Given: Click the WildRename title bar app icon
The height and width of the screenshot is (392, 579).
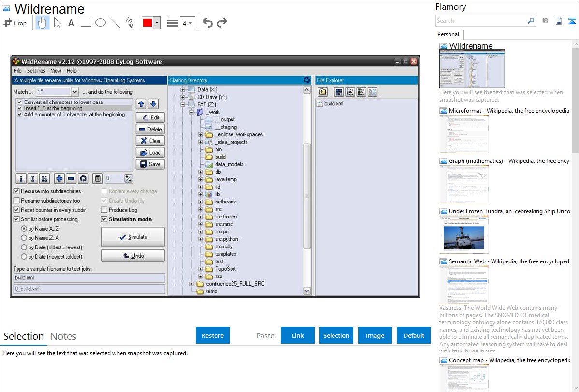Looking at the screenshot, I should coord(16,61).
